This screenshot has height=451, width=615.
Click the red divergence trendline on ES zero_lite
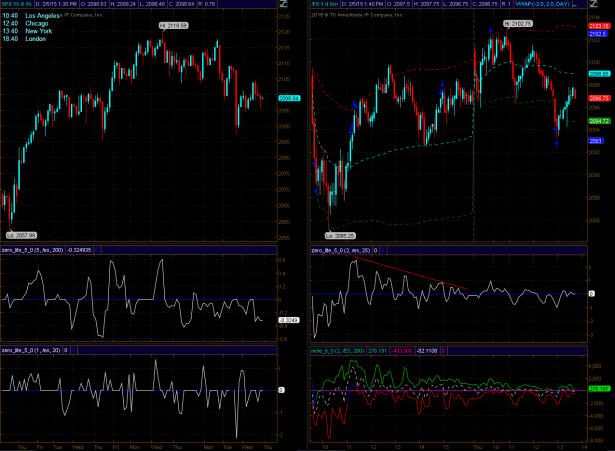[411, 273]
